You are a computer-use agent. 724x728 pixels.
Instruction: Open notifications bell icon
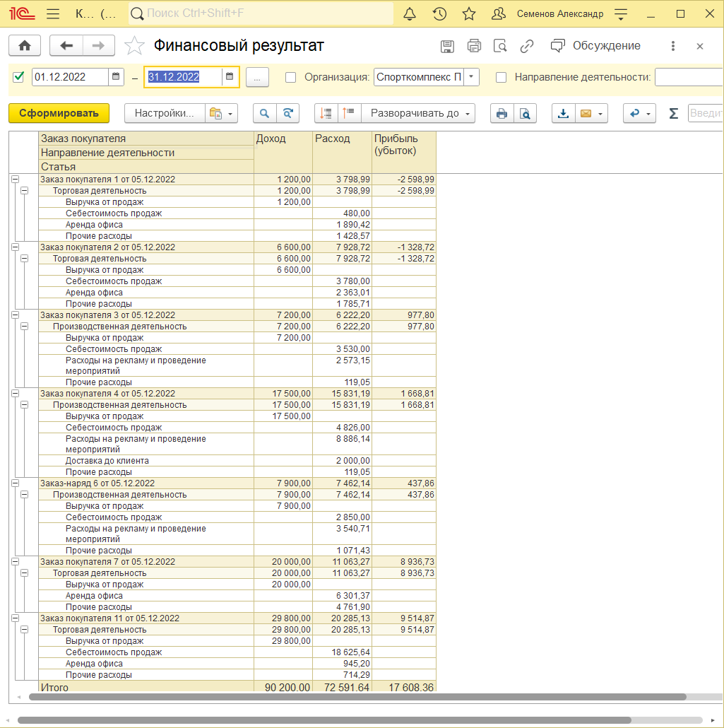tap(410, 14)
